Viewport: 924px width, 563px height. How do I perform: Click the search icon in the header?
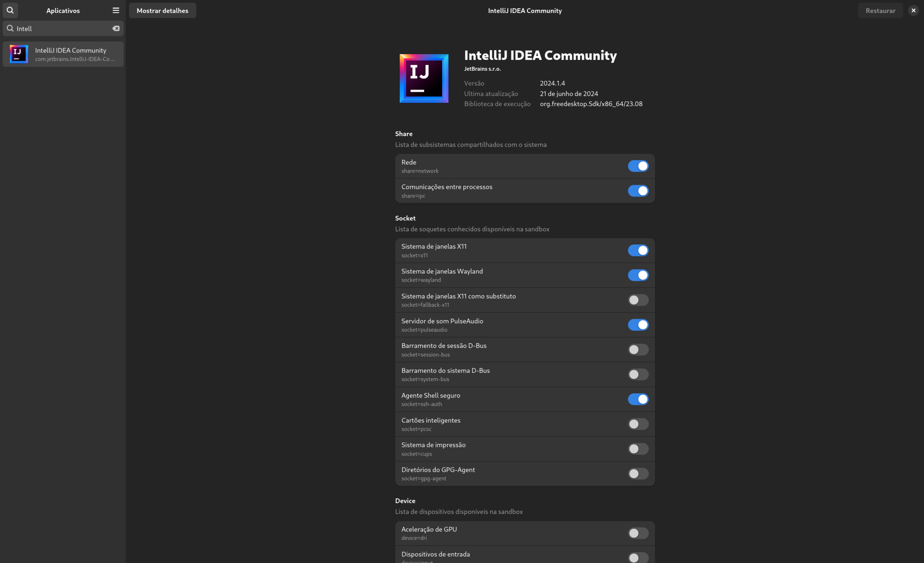point(10,10)
